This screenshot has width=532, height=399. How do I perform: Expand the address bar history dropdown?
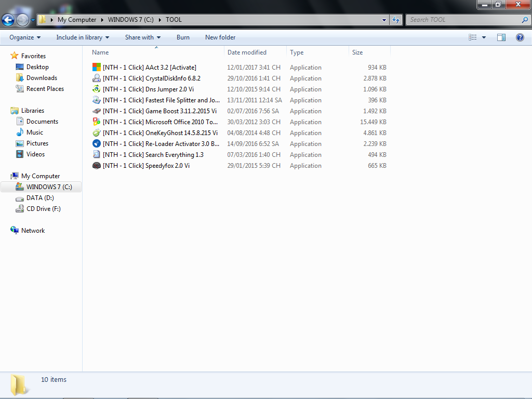click(x=384, y=20)
